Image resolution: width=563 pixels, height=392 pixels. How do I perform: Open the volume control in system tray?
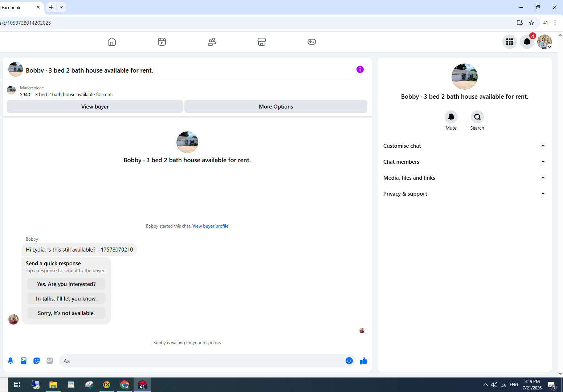tap(494, 385)
